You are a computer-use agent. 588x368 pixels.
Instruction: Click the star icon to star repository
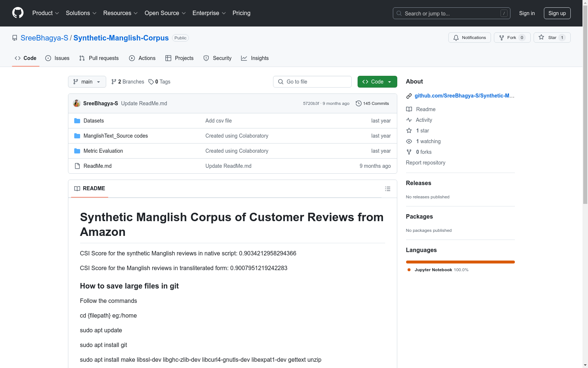pyautogui.click(x=541, y=37)
